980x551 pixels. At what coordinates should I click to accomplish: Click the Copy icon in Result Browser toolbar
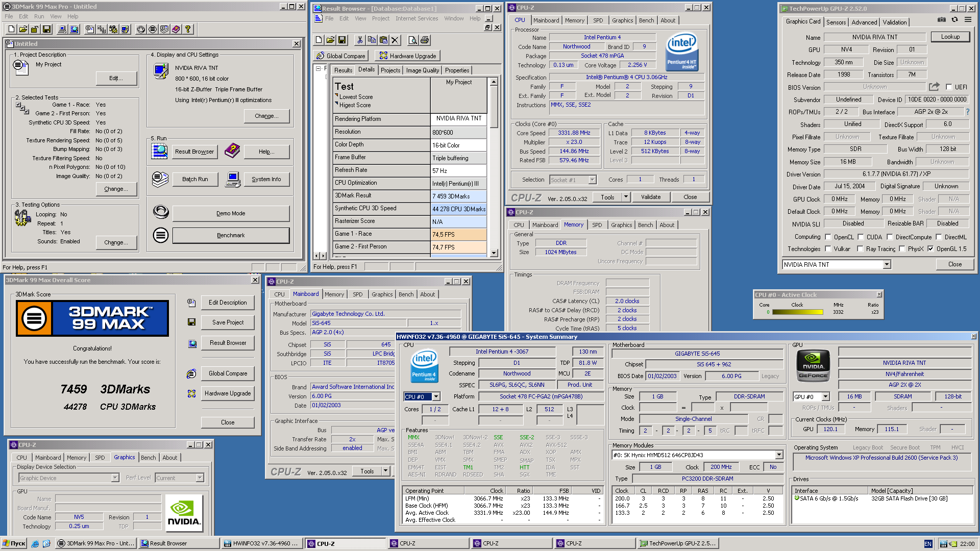(372, 40)
